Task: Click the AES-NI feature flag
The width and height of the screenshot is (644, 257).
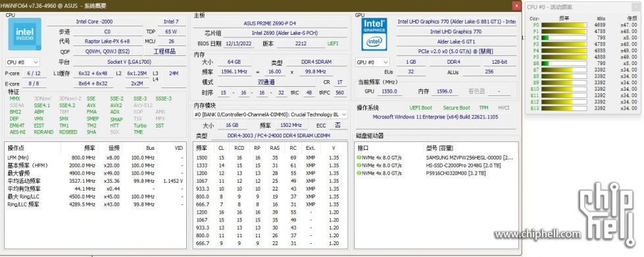Action: (x=17, y=132)
